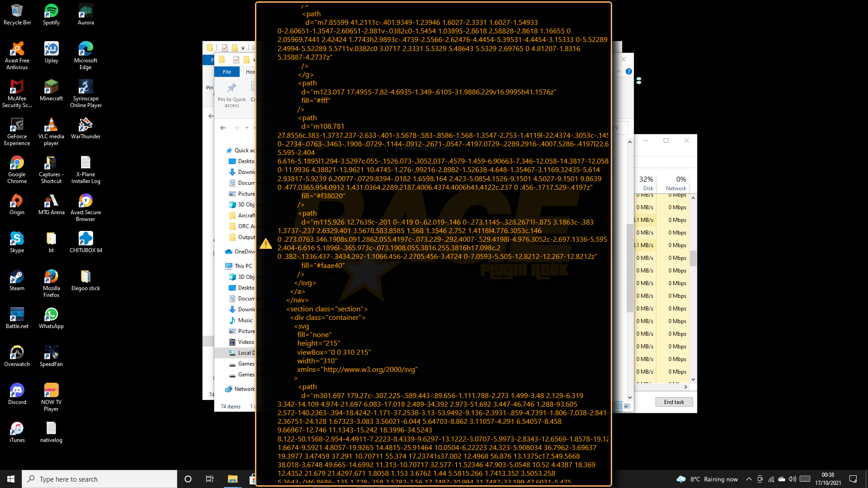Screen dimensions: 868x488
Task: Select Music in the navigation pane
Action: coord(245,320)
